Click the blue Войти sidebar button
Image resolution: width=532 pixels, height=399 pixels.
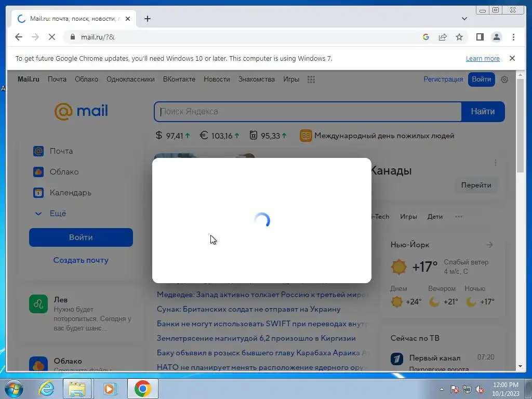[81, 237]
